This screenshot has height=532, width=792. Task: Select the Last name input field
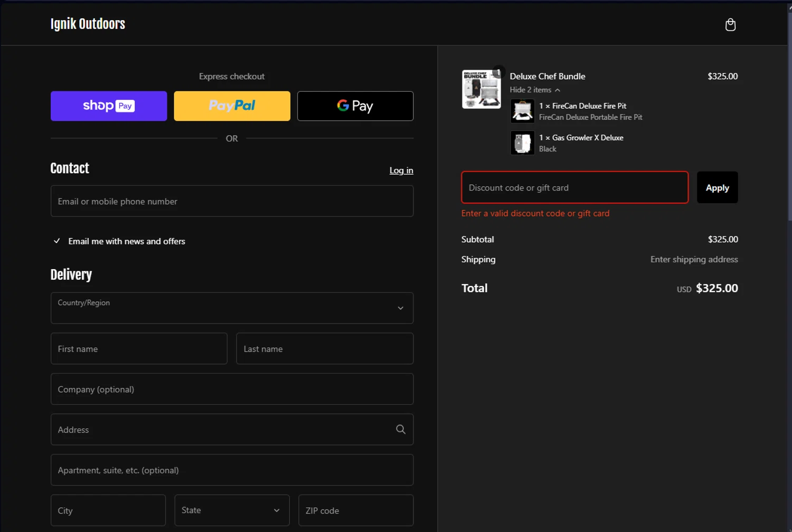[324, 349]
